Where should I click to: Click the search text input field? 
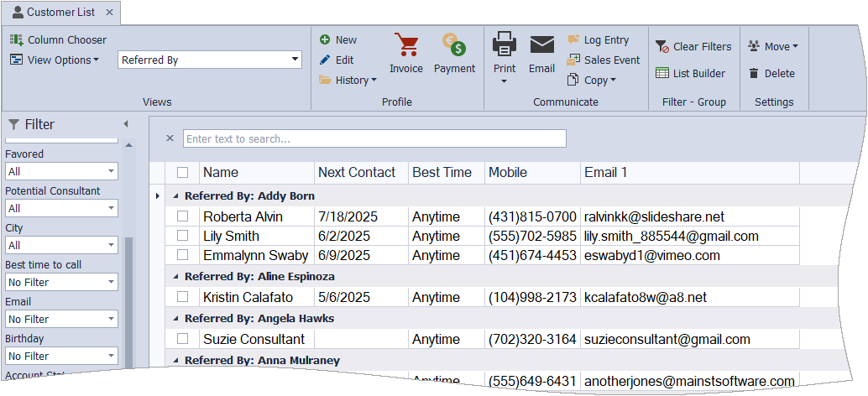(x=374, y=138)
